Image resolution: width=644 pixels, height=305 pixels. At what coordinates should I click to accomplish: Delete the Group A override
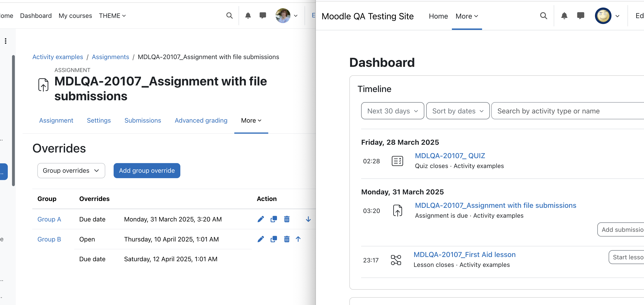pos(286,219)
